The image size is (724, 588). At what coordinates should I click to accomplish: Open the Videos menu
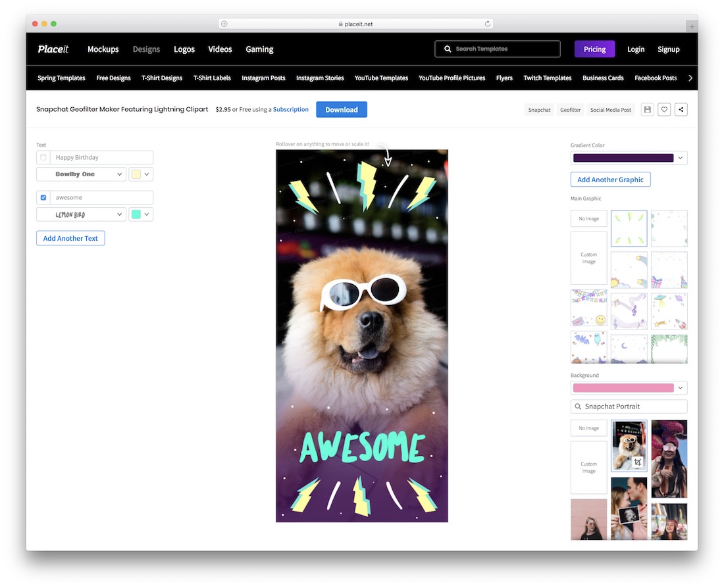coord(220,49)
